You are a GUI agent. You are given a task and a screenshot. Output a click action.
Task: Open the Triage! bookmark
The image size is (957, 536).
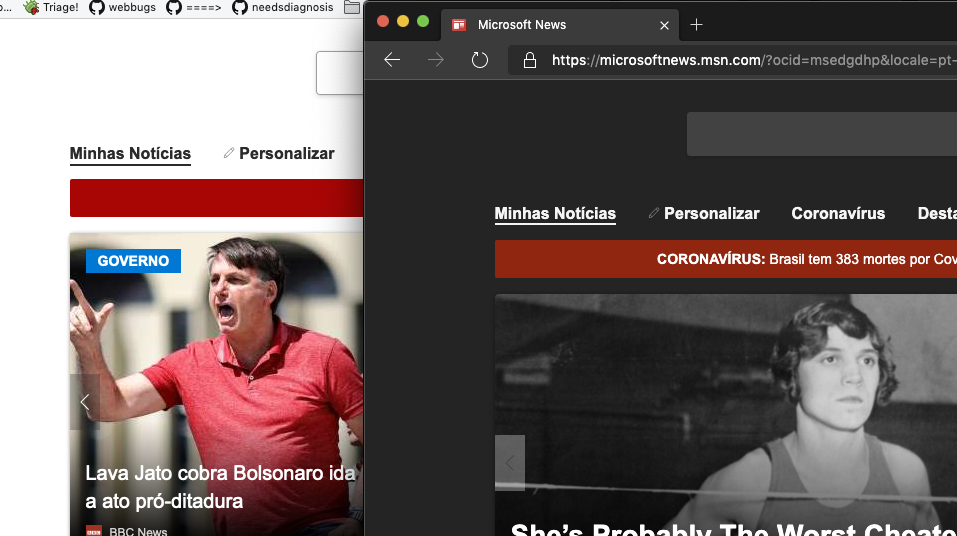coord(51,7)
